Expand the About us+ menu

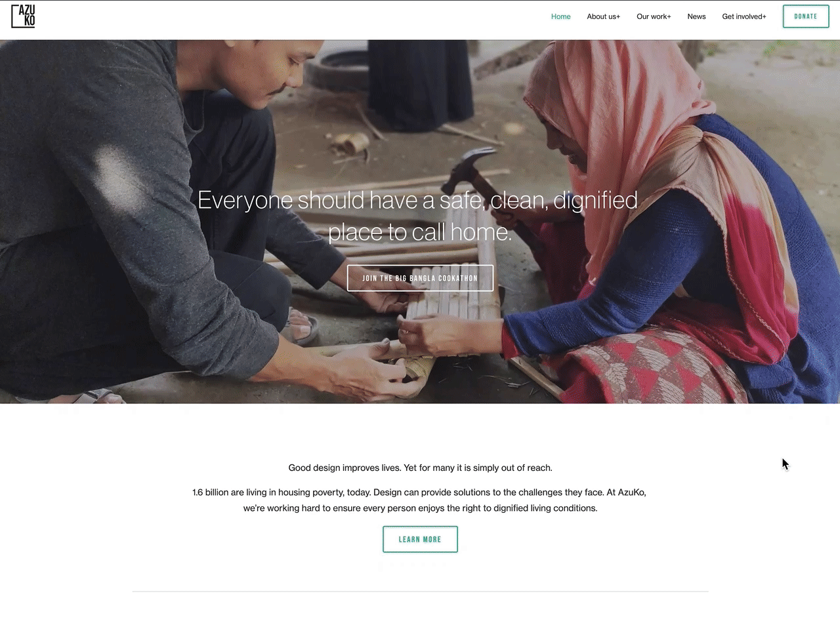click(603, 16)
